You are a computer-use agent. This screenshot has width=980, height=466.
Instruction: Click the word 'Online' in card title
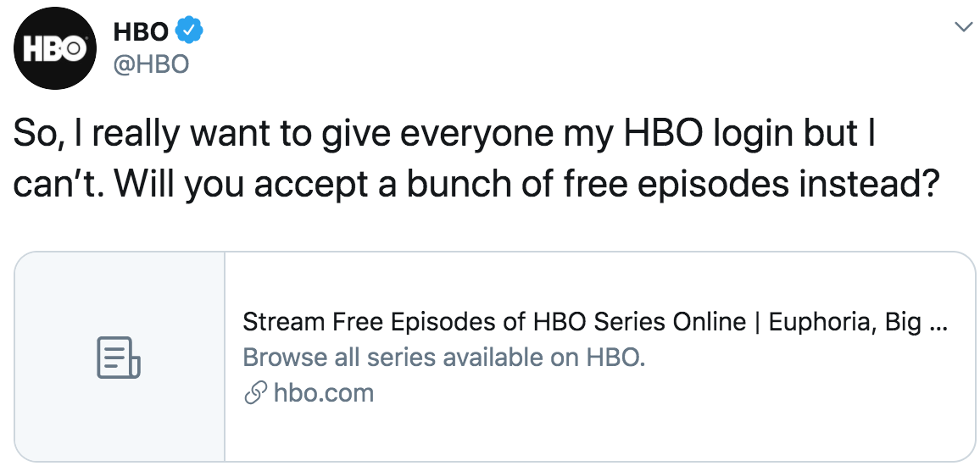(x=709, y=322)
